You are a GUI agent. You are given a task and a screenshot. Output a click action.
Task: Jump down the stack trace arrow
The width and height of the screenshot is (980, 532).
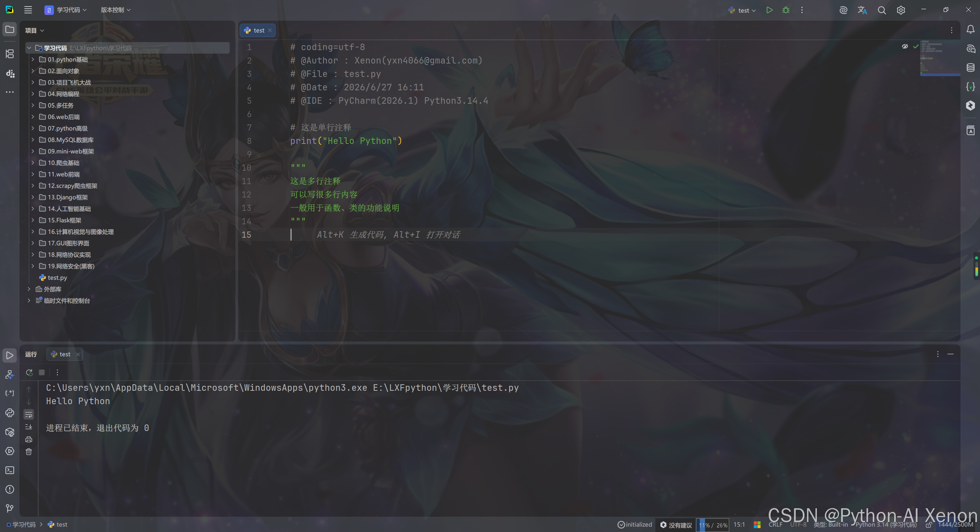(x=29, y=402)
